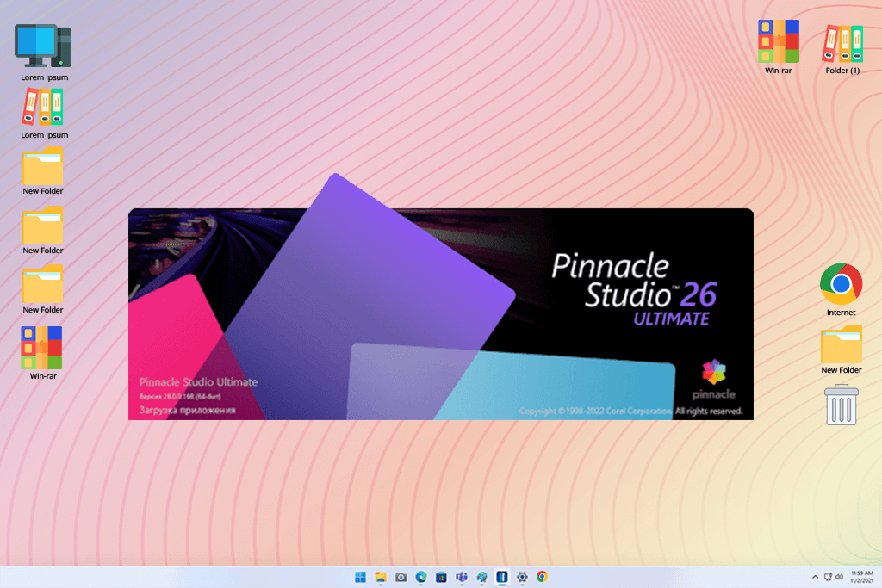Click the volume speaker icon in tray
Viewport: 882px width, 588px height.
click(839, 577)
